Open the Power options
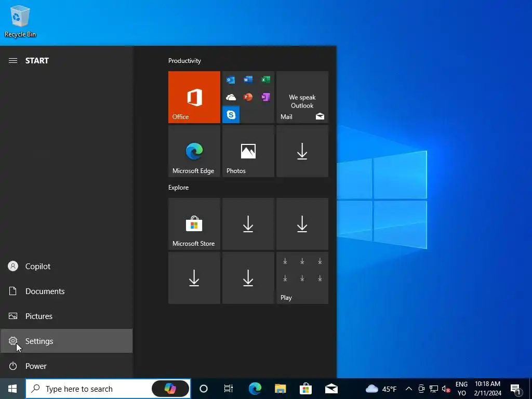This screenshot has height=399, width=532. (x=66, y=366)
